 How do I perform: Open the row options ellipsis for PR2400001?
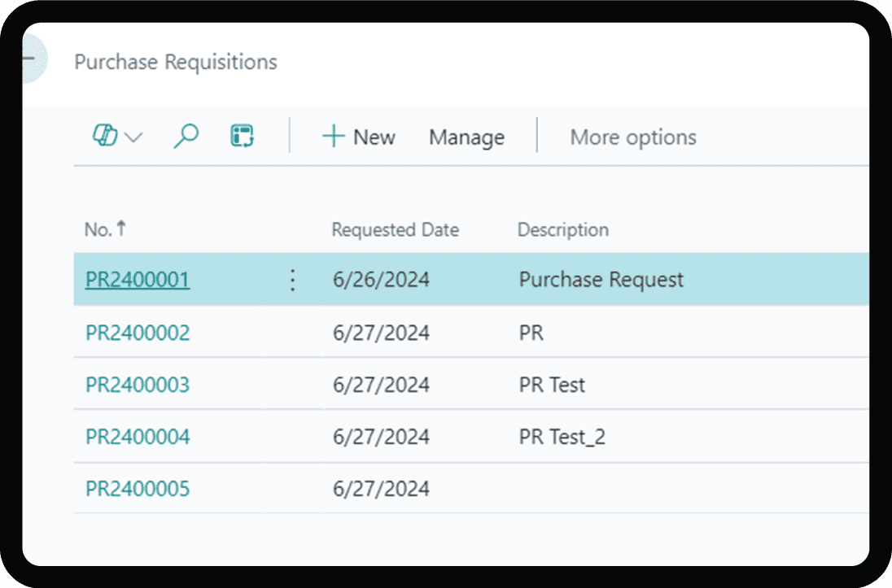(x=292, y=280)
